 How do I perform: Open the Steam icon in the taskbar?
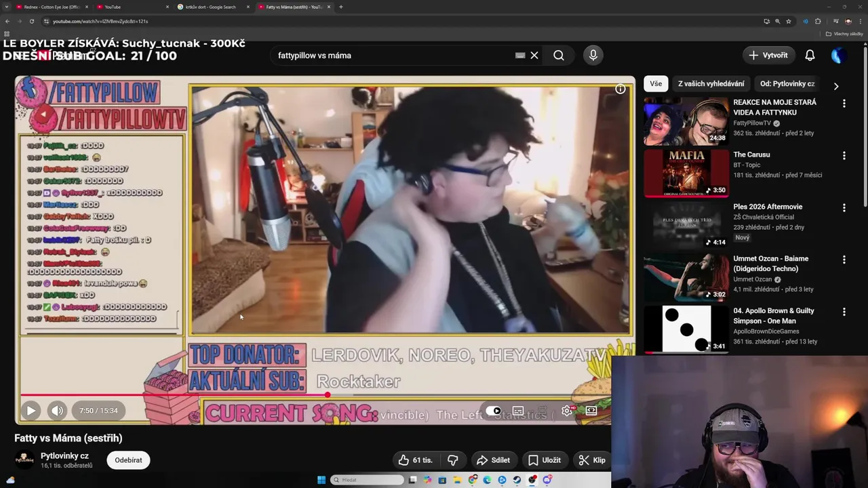517,480
